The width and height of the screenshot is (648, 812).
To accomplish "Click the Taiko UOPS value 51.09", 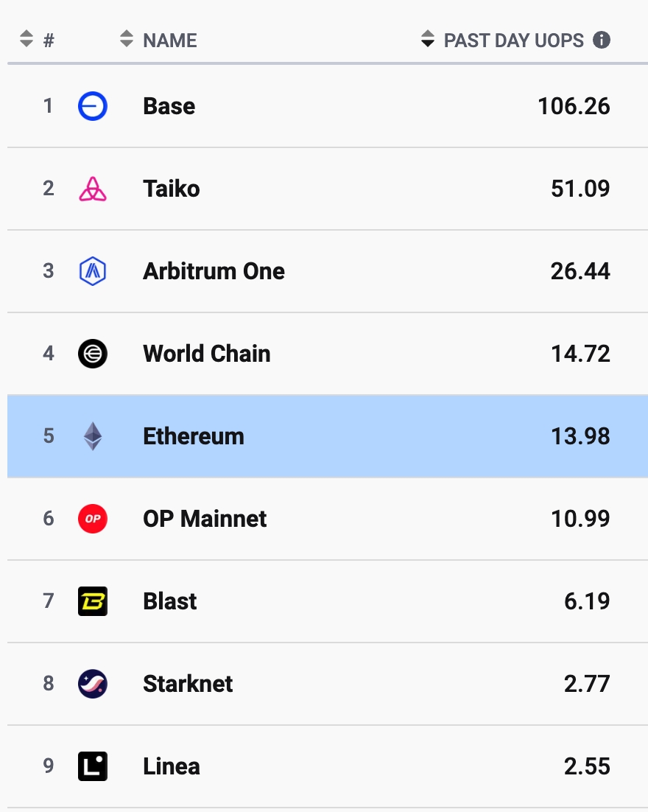I will (580, 189).
